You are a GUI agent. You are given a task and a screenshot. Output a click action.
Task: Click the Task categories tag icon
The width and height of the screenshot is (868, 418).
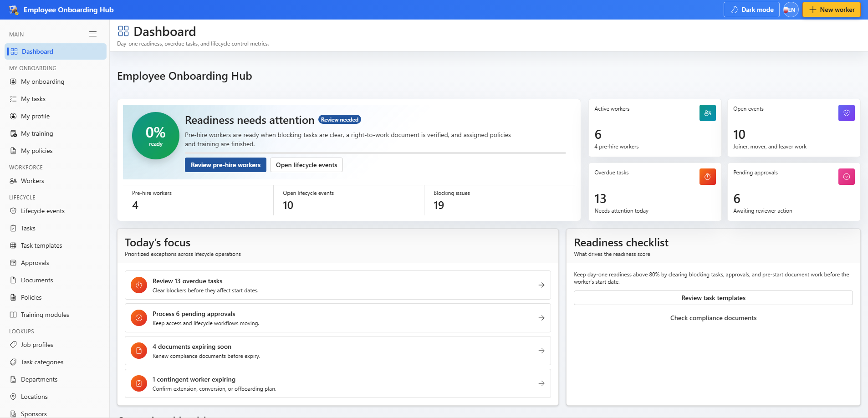(13, 362)
